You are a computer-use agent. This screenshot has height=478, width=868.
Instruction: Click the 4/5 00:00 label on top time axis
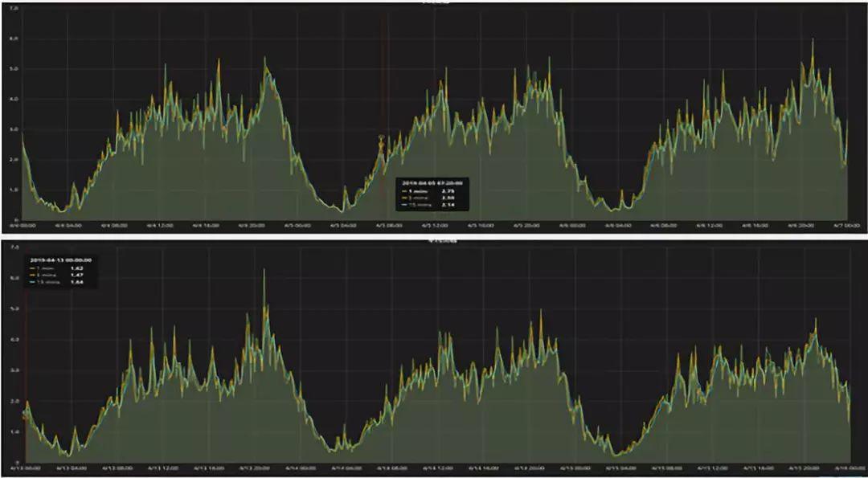pyautogui.click(x=297, y=226)
